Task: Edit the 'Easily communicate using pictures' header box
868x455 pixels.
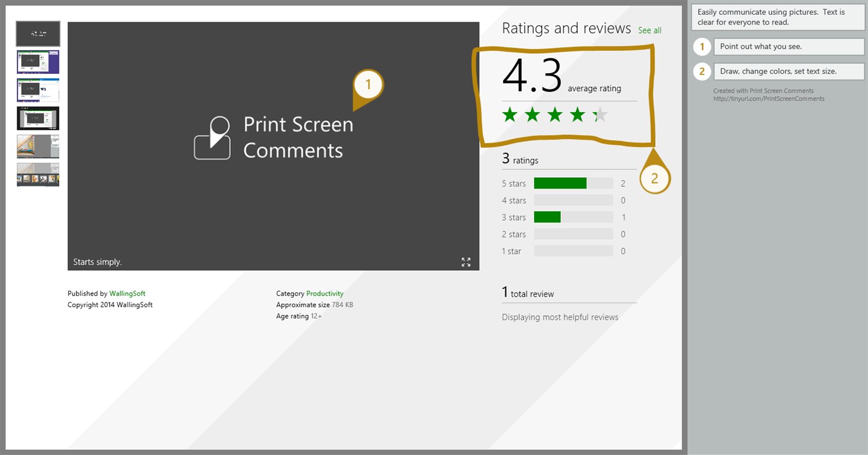Action: 778,17
